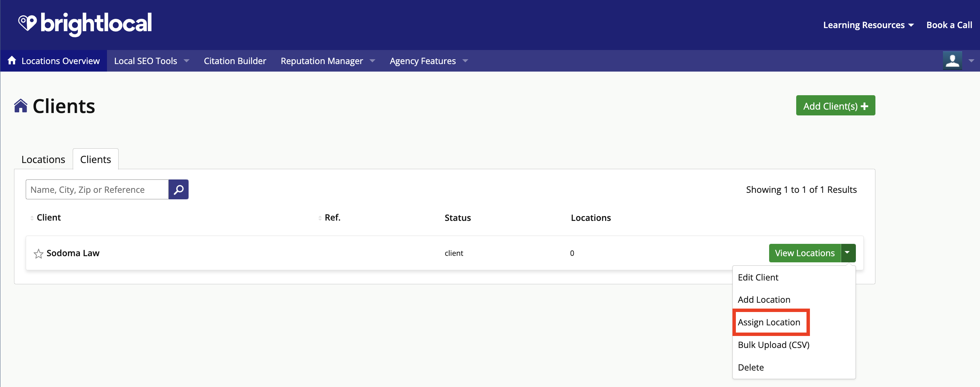Expand the Agency Features menu
This screenshot has height=387, width=980.
(465, 61)
